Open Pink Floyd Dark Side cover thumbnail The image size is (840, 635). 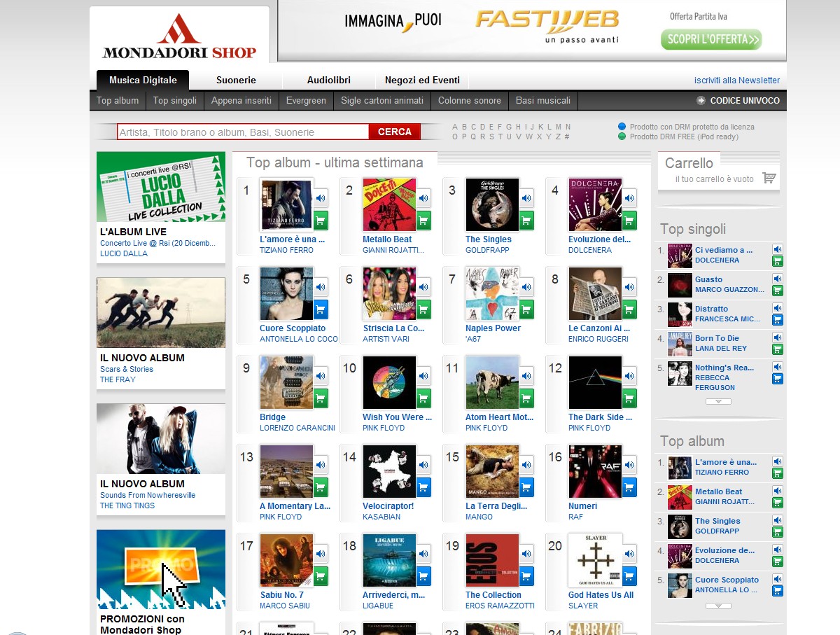(x=595, y=382)
